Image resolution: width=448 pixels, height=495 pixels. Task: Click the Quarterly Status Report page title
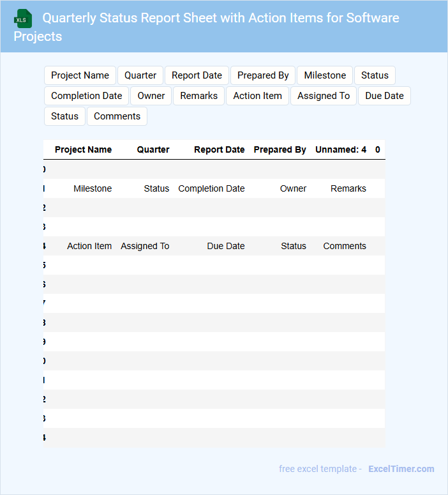[206, 27]
